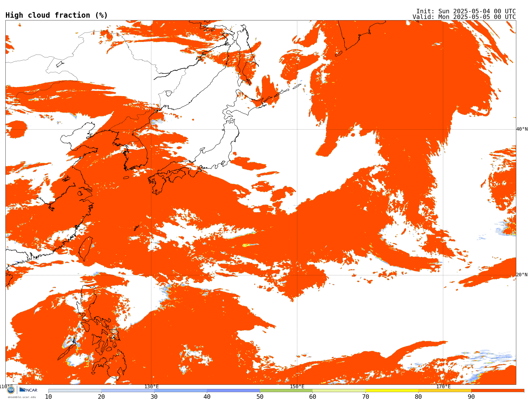This screenshot has width=532, height=400.
Task: Pick the 30-40 blue colorbar segment
Action: pyautogui.click(x=181, y=391)
